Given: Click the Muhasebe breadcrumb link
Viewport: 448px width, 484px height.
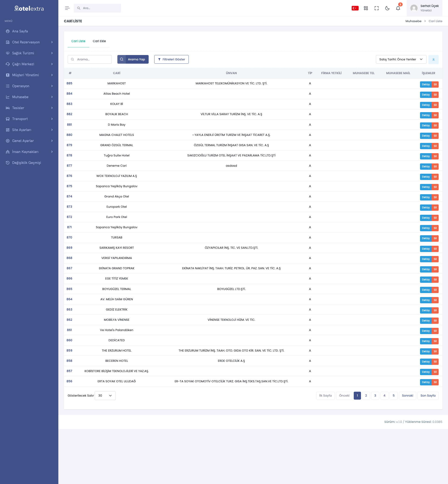Looking at the screenshot, I should [413, 21].
